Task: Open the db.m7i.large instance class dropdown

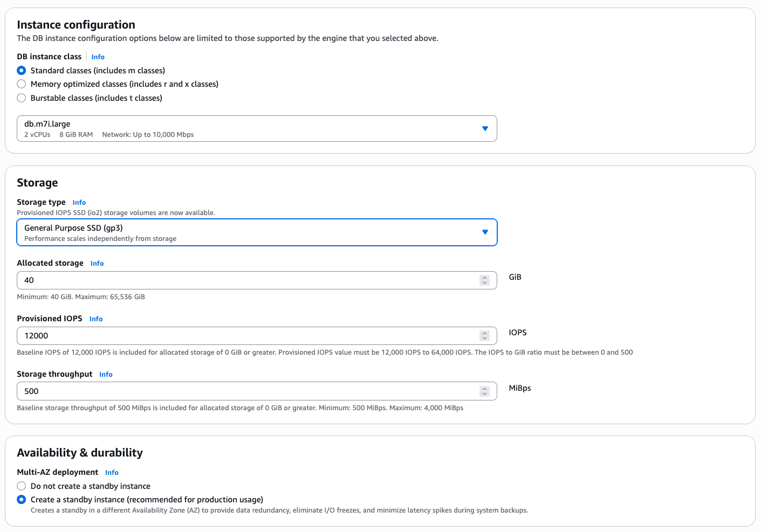Action: tap(257, 129)
